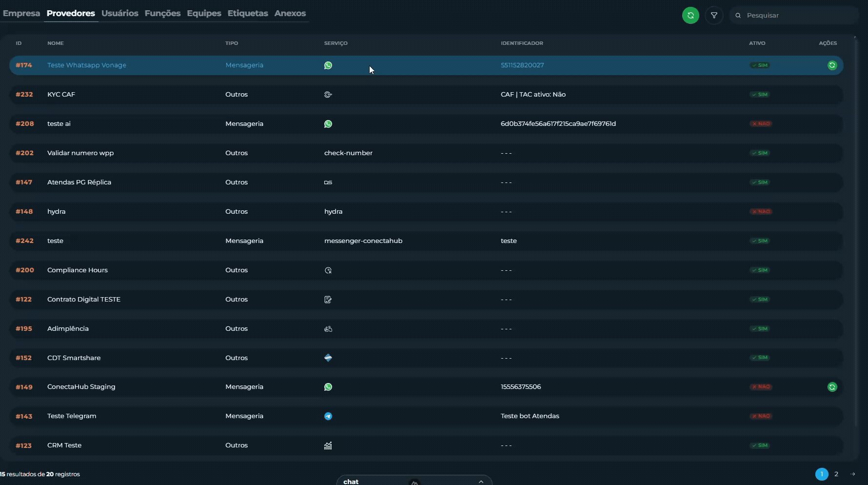Open provider Teste Whatsapp Vonage
The height and width of the screenshot is (485, 868).
click(87, 65)
